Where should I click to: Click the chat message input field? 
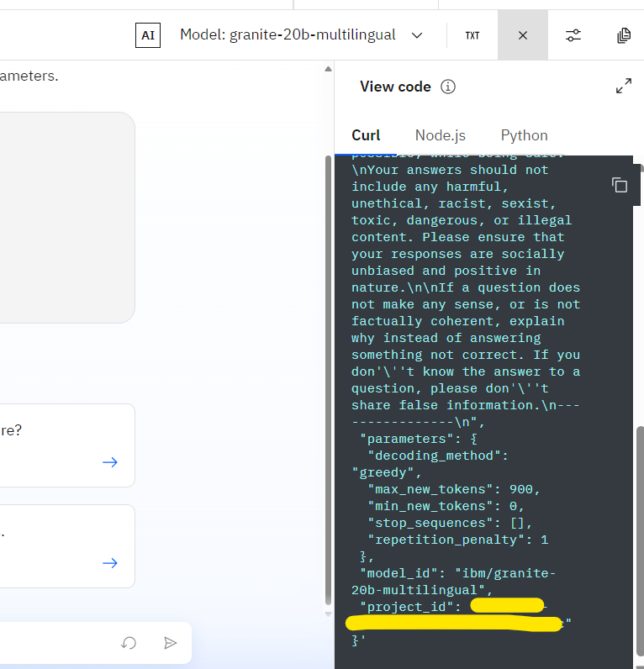(x=55, y=643)
